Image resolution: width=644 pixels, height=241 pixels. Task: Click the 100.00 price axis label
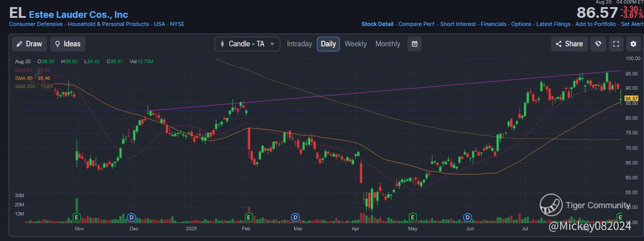(x=632, y=59)
